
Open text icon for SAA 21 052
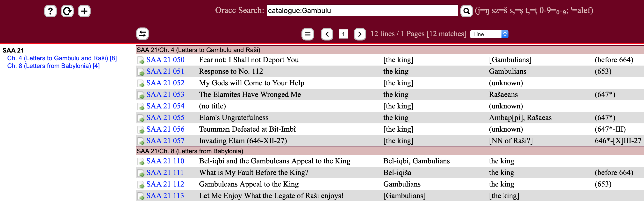[x=141, y=83]
